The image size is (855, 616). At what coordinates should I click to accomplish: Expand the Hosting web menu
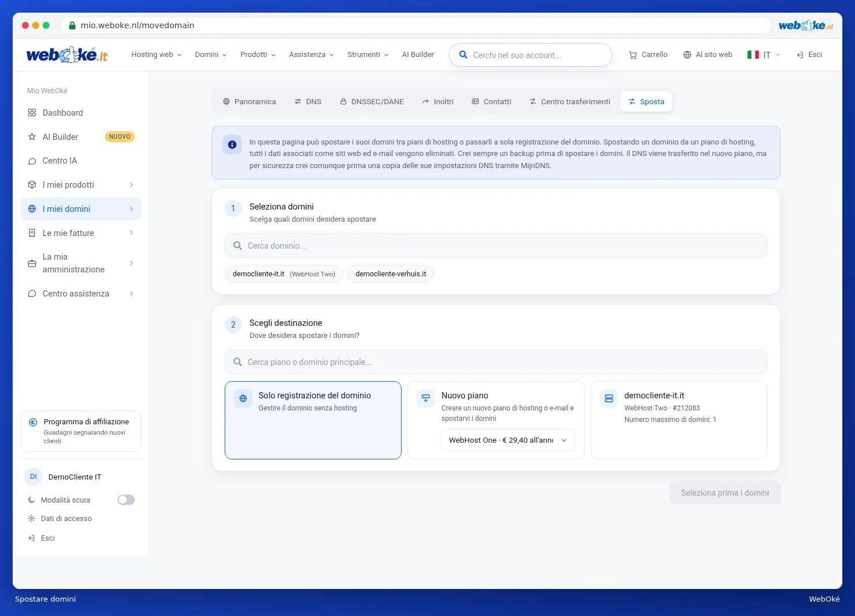pos(156,55)
